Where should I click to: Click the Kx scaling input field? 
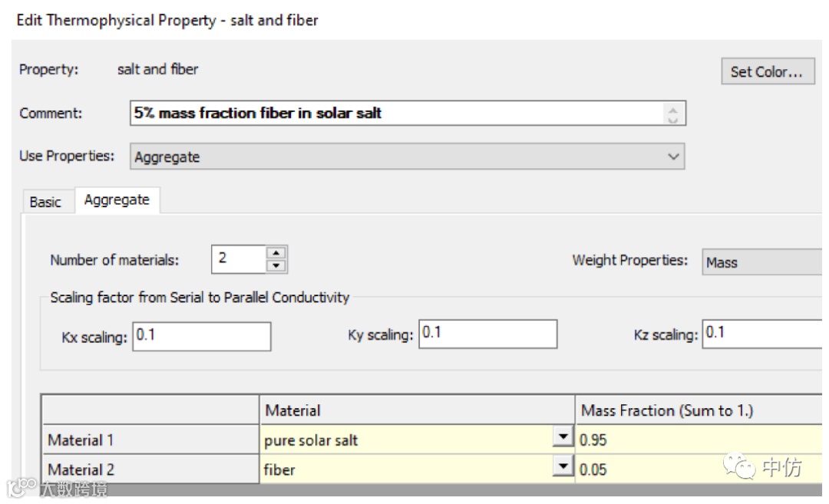pyautogui.click(x=202, y=336)
